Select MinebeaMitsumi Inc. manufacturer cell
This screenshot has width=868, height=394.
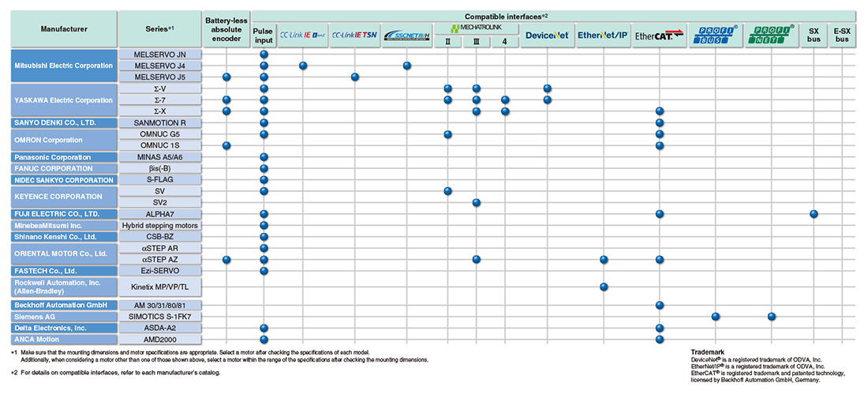click(64, 226)
